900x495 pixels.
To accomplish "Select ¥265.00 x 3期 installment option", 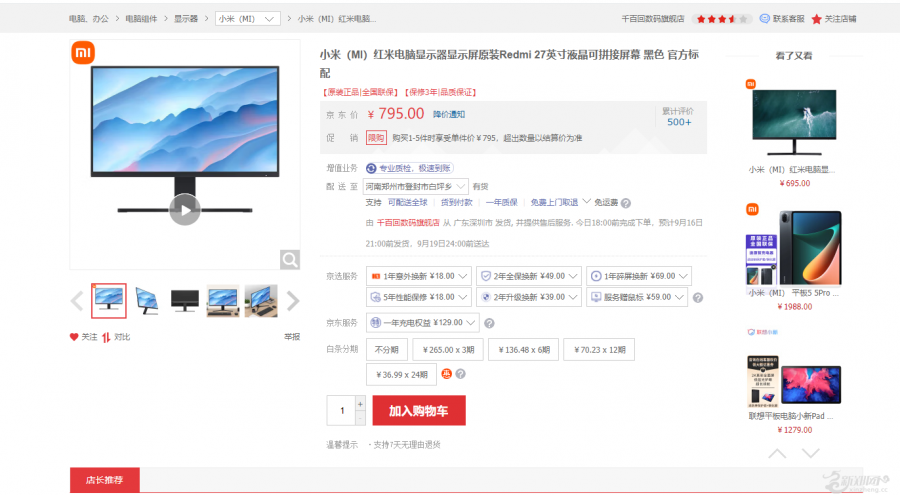I will pos(448,350).
